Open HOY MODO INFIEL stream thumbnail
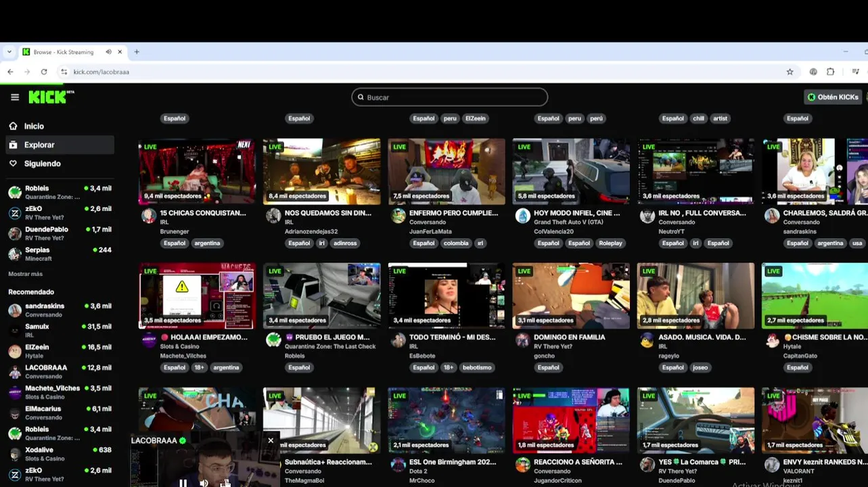868x487 pixels. [571, 171]
